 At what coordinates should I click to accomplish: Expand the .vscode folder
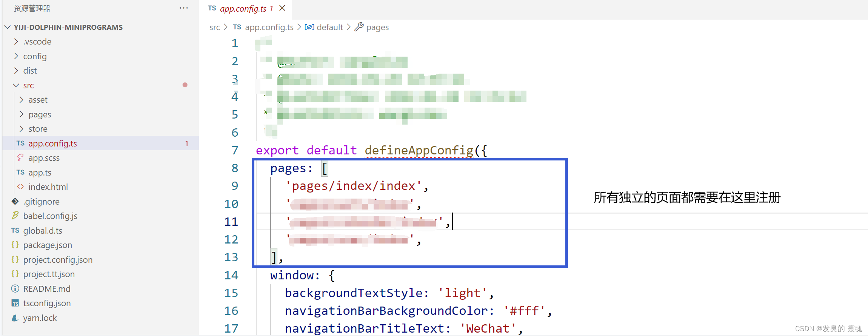tap(16, 42)
